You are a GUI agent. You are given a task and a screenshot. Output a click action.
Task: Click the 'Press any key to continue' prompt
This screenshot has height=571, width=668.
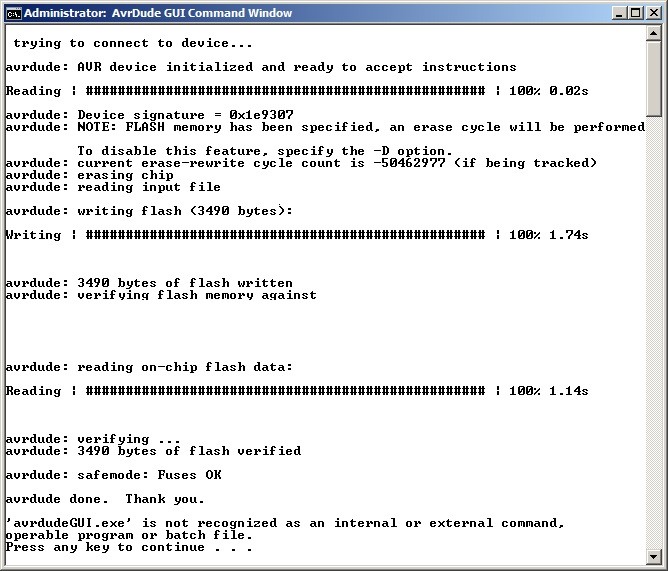(128, 547)
